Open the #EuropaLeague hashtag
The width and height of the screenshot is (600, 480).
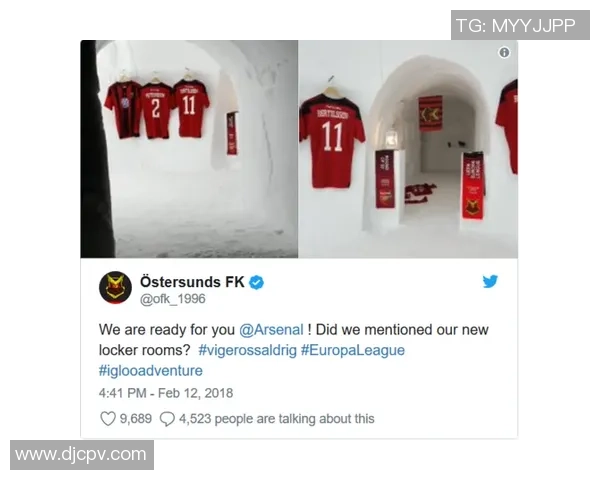pos(353,350)
